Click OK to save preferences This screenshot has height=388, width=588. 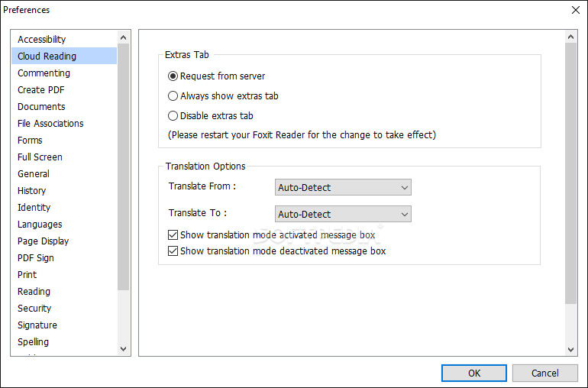(x=474, y=373)
